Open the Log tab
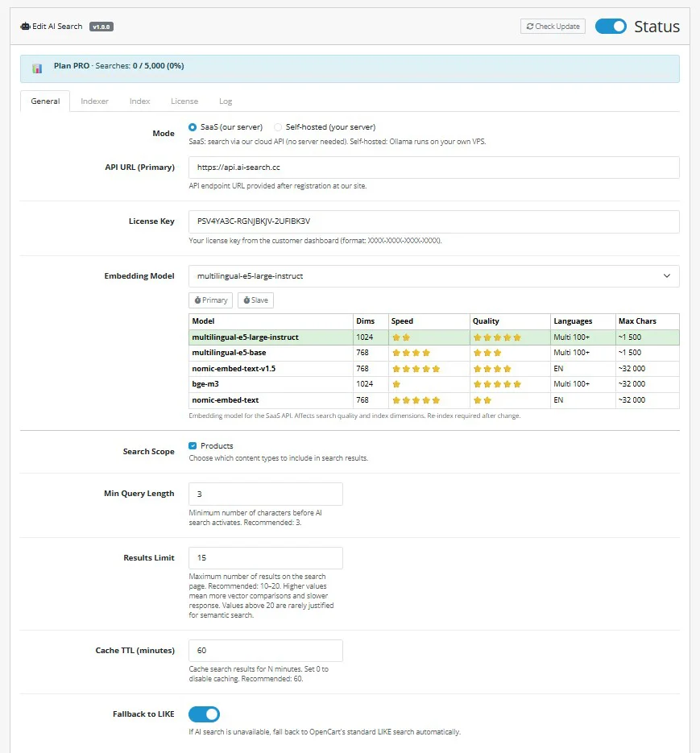The height and width of the screenshot is (753, 700). click(225, 101)
